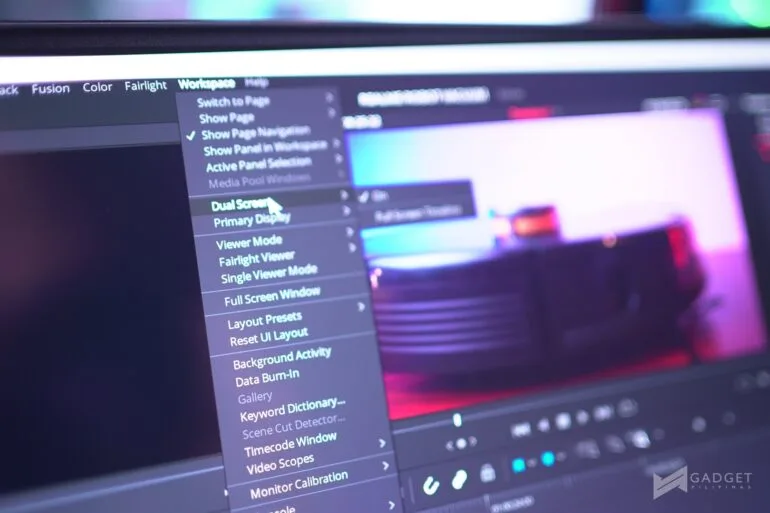The image size is (770, 513).
Task: Toggle the magnet snapping icon
Action: (431, 485)
